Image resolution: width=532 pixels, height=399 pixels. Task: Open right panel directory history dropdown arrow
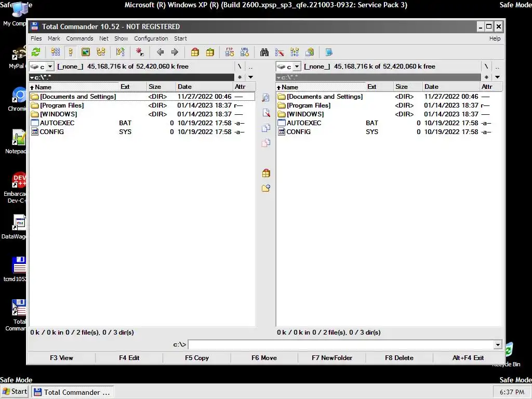point(497,77)
